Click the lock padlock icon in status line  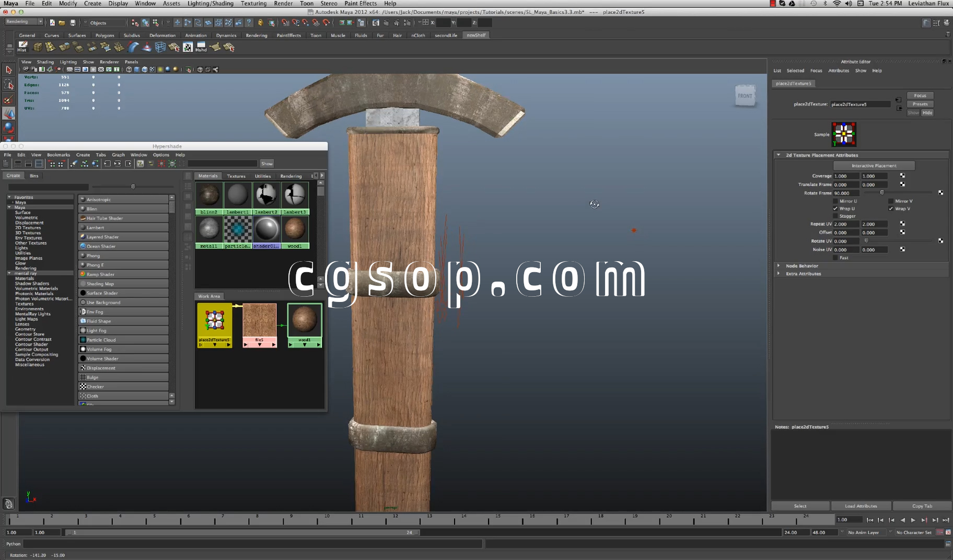click(x=260, y=22)
